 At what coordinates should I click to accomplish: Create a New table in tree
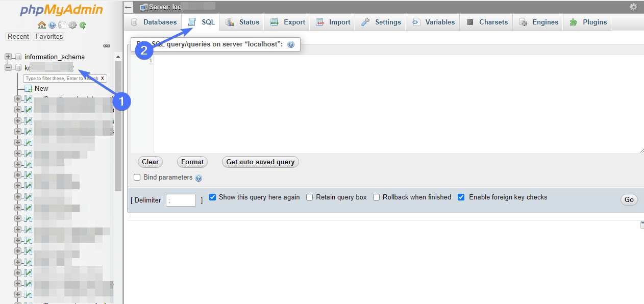(x=41, y=89)
